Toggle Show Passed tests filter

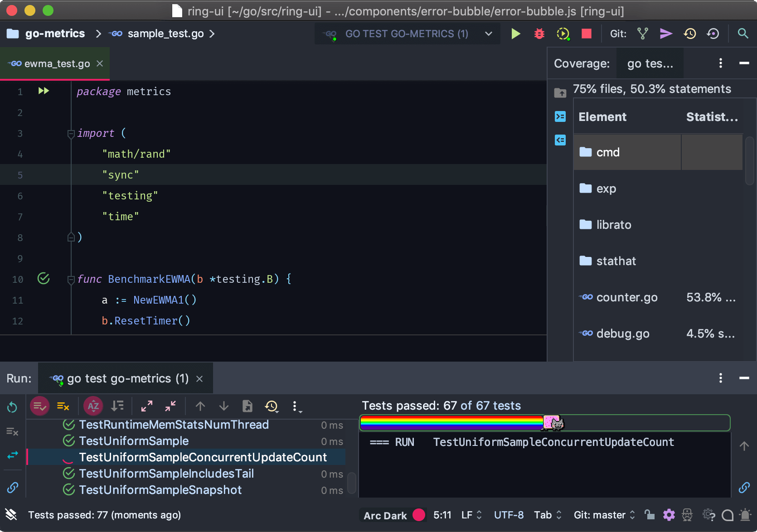click(x=39, y=406)
